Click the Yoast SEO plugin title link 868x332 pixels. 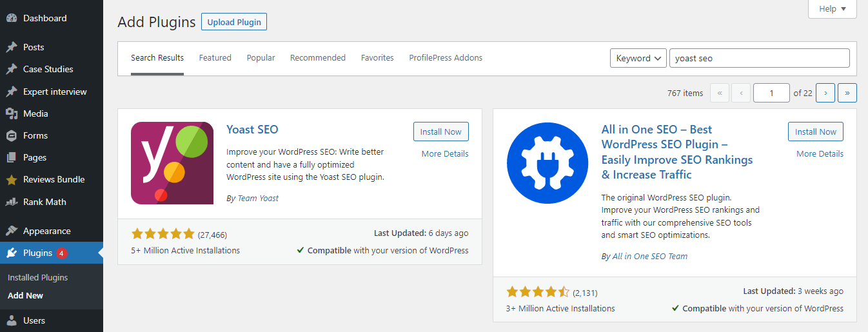pos(252,129)
